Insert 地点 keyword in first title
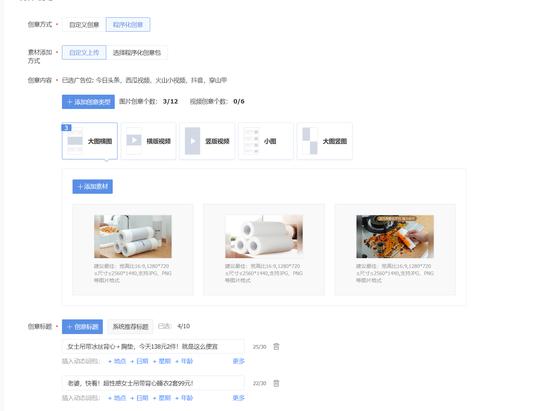Image resolution: width=540 pixels, height=411 pixels. coord(117,361)
